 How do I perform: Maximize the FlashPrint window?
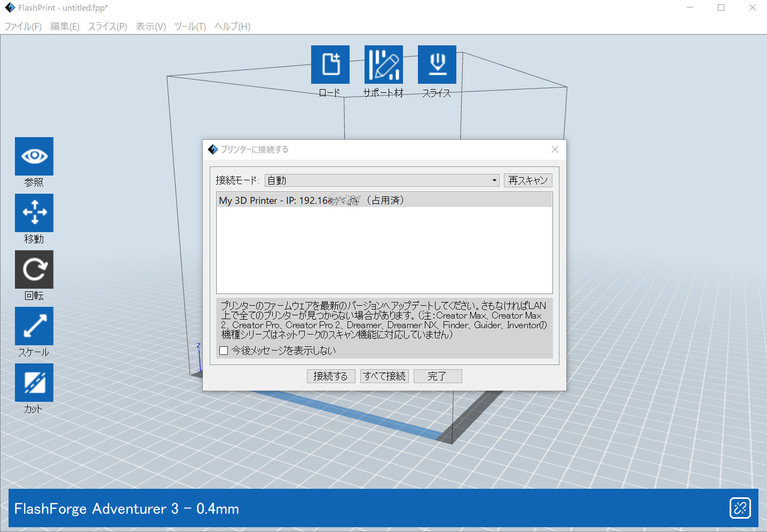pyautogui.click(x=721, y=8)
